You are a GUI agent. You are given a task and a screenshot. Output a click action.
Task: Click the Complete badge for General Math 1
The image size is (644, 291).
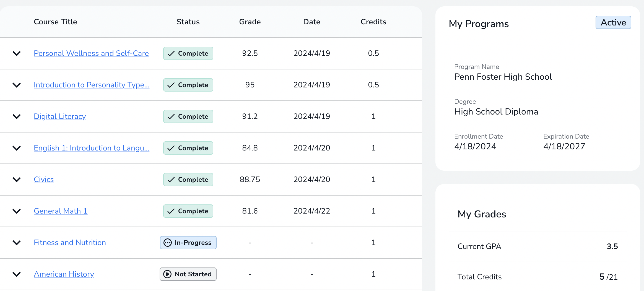pos(188,211)
